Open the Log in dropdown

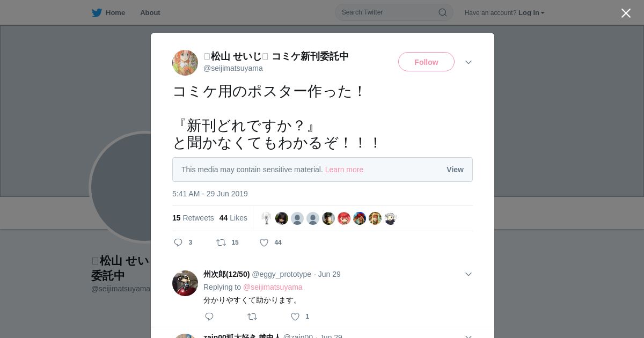531,13
